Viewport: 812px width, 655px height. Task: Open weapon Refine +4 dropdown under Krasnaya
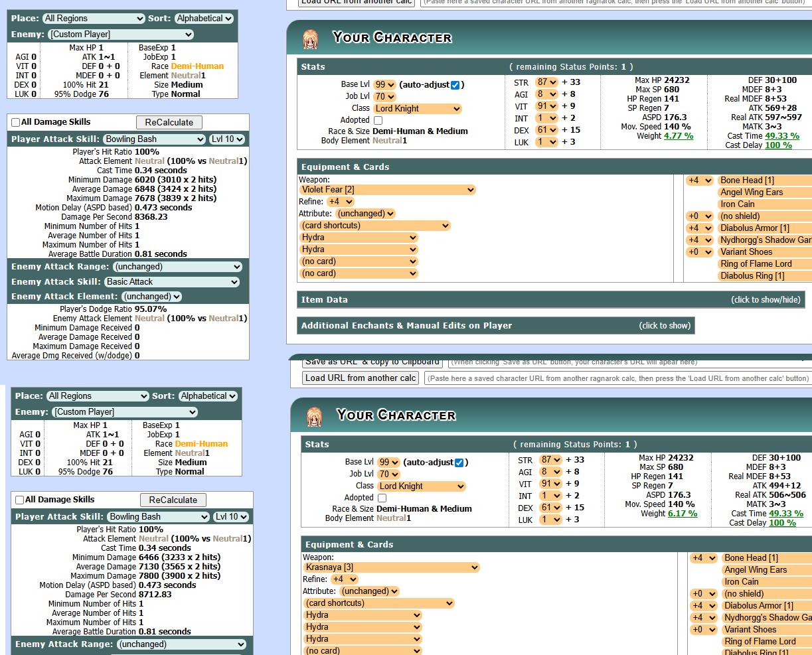[x=344, y=579]
